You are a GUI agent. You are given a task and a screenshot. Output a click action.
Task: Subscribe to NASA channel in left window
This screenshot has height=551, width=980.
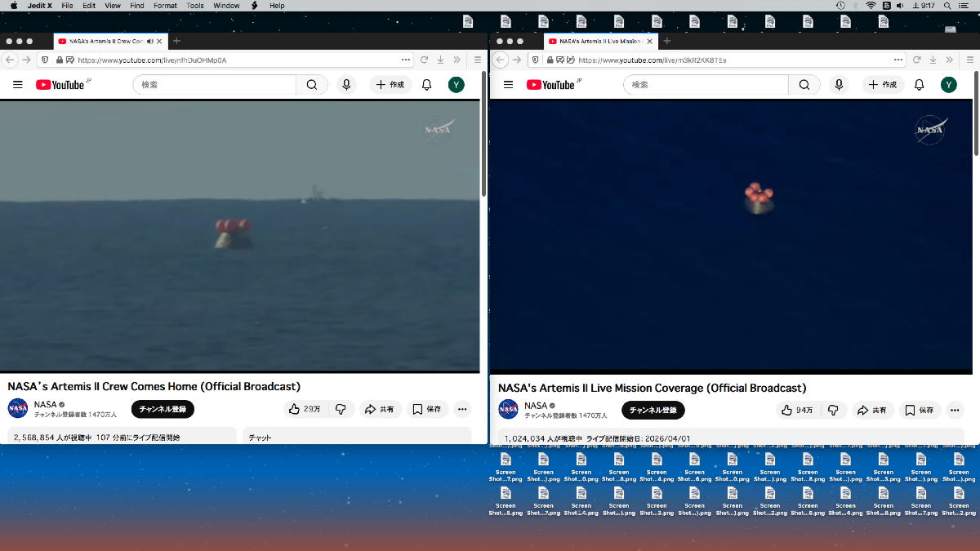pyautogui.click(x=163, y=409)
